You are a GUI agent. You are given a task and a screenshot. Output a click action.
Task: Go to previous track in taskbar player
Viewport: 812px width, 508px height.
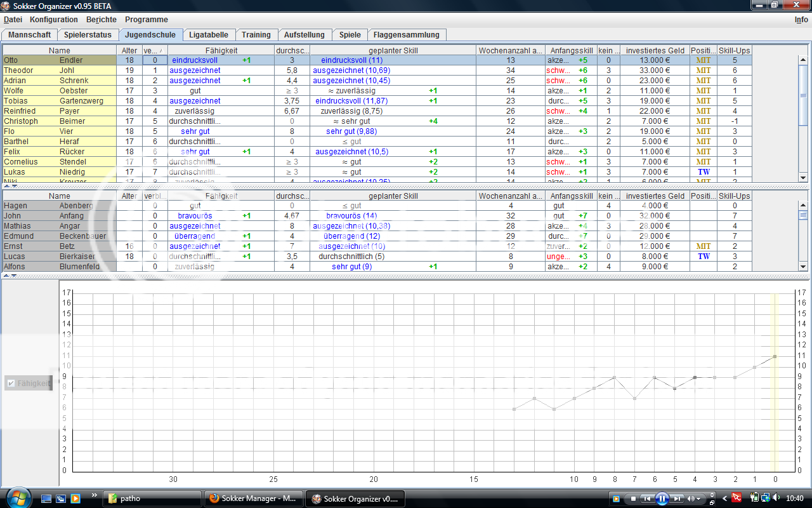(x=646, y=498)
